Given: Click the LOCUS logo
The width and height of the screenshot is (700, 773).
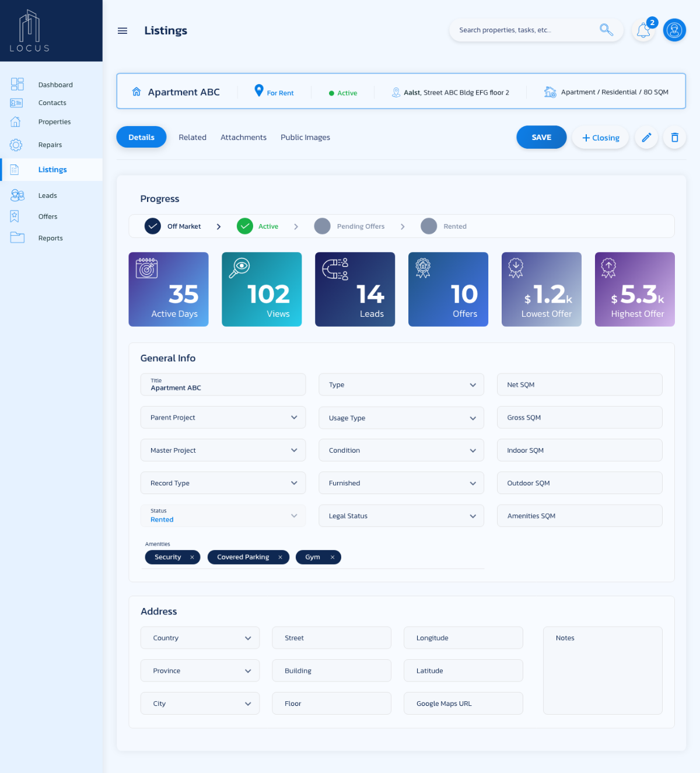Looking at the screenshot, I should (x=30, y=31).
